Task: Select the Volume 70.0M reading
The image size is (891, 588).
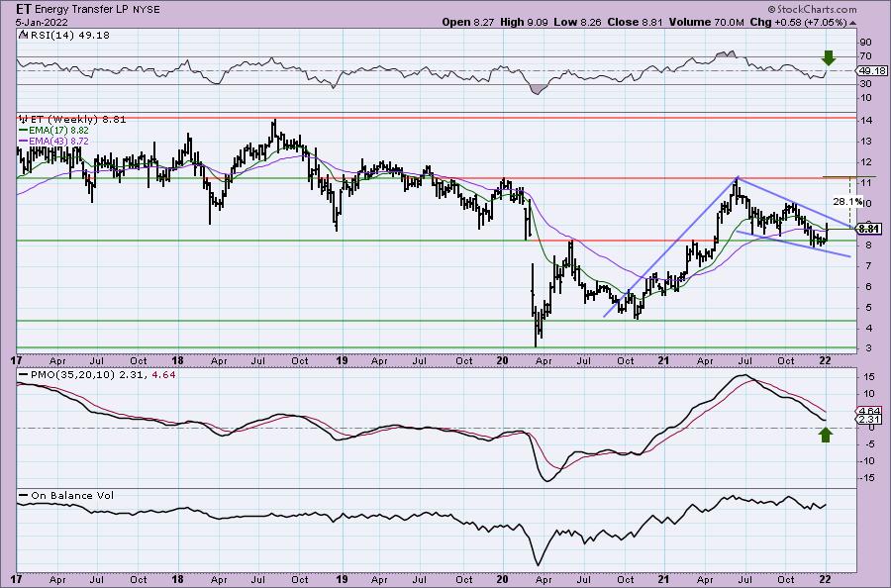Action: [706, 22]
